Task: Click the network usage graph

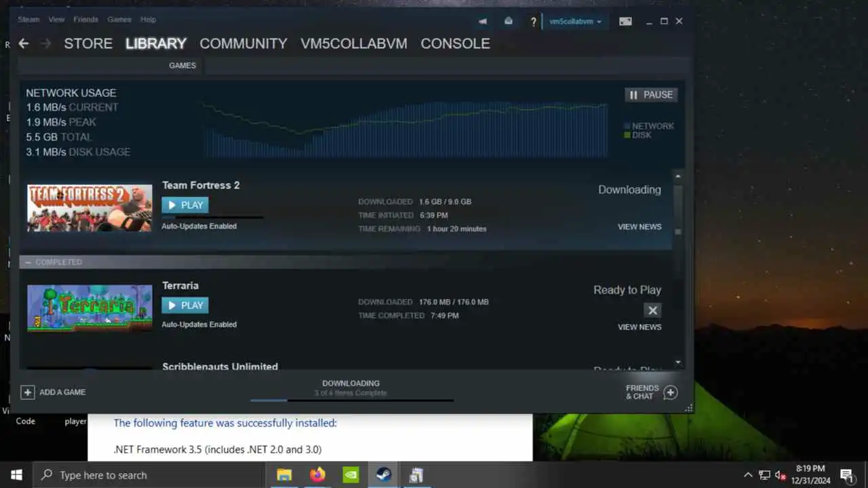Action: click(x=405, y=129)
